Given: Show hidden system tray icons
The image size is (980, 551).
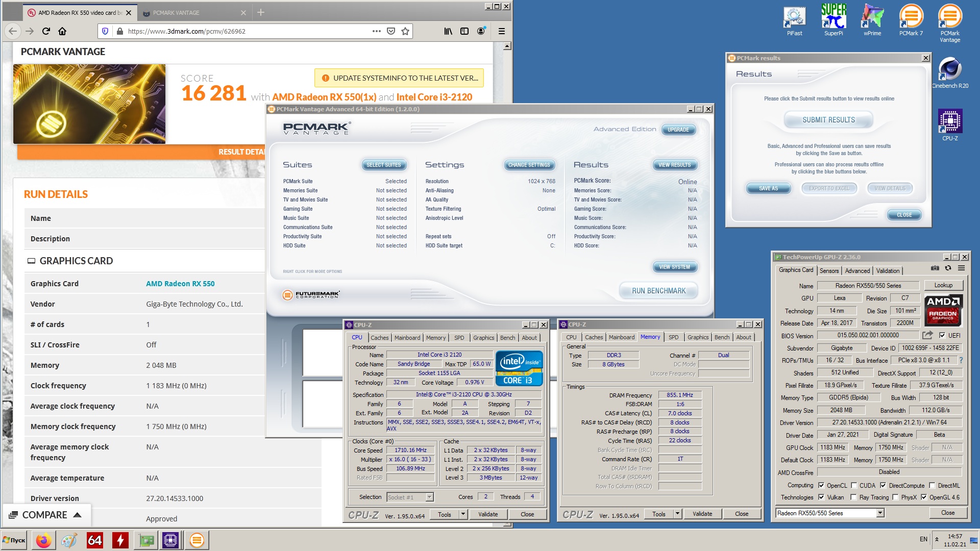Looking at the screenshot, I should [937, 539].
